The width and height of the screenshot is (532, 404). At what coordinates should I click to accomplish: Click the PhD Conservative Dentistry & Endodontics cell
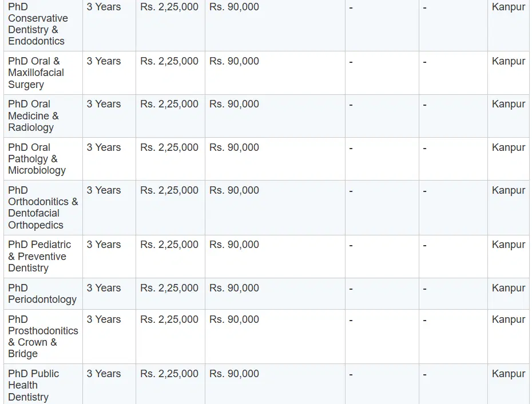pyautogui.click(x=38, y=24)
